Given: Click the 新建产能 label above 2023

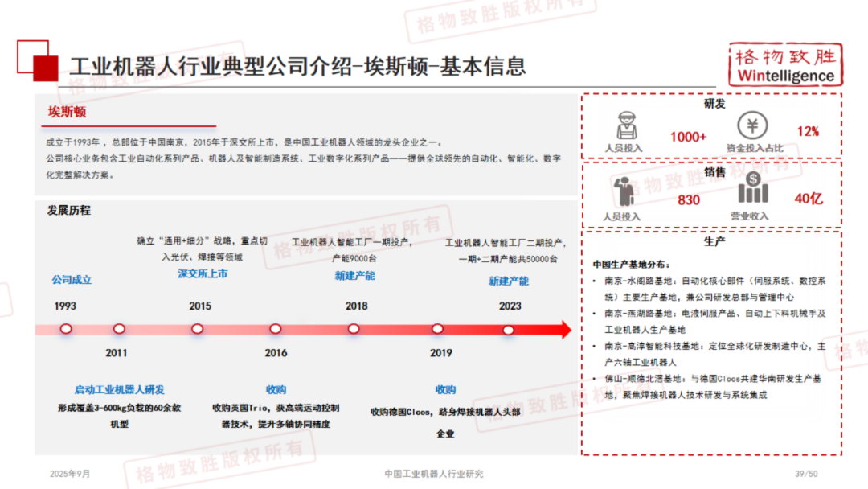Looking at the screenshot, I should pyautogui.click(x=508, y=281).
